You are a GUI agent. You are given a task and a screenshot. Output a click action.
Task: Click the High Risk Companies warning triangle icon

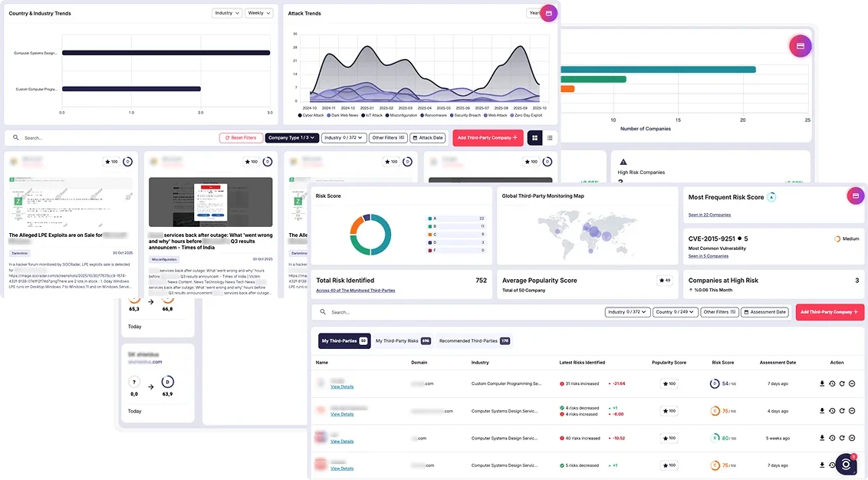[623, 163]
